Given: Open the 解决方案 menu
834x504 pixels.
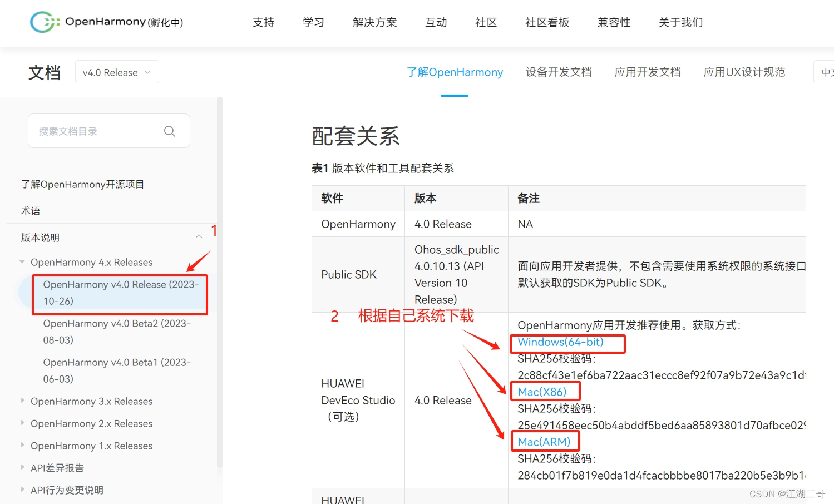Looking at the screenshot, I should [375, 22].
